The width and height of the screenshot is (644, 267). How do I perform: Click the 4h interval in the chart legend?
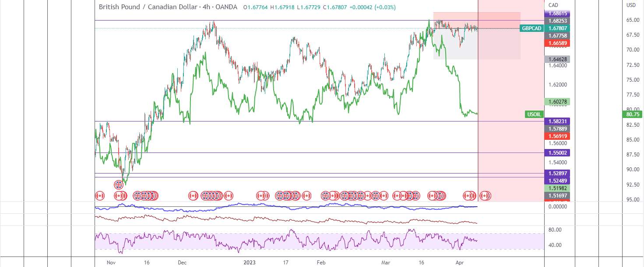(x=206, y=7)
